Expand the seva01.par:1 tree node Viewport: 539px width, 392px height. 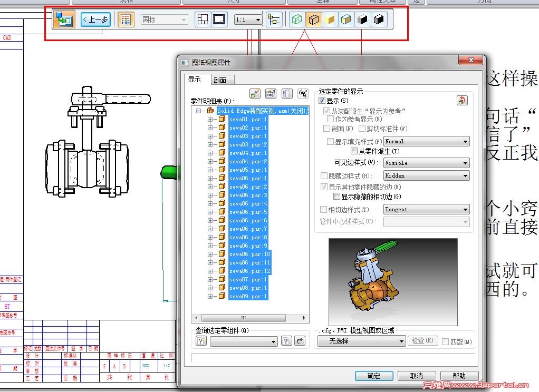click(x=210, y=119)
